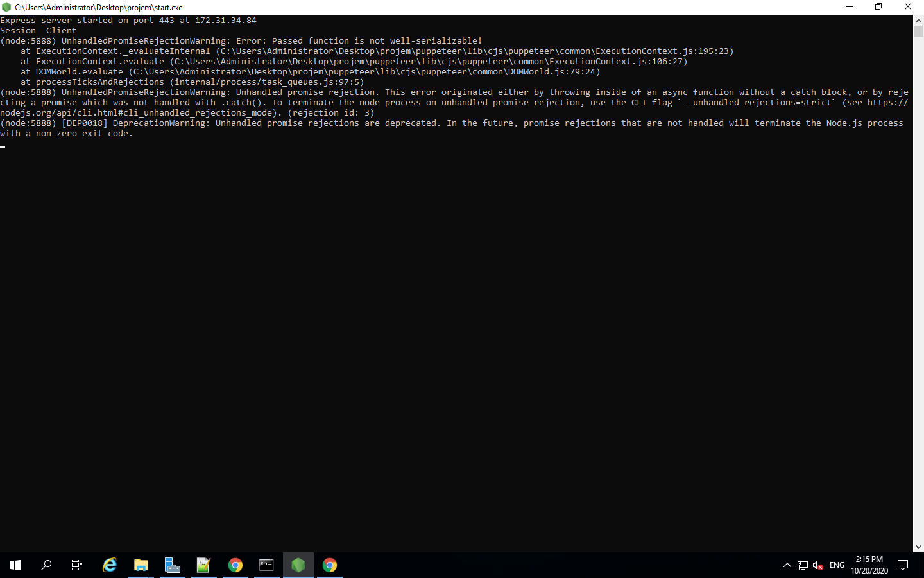
Task: Switch to Chrome icon right of Node.js
Action: click(330, 565)
